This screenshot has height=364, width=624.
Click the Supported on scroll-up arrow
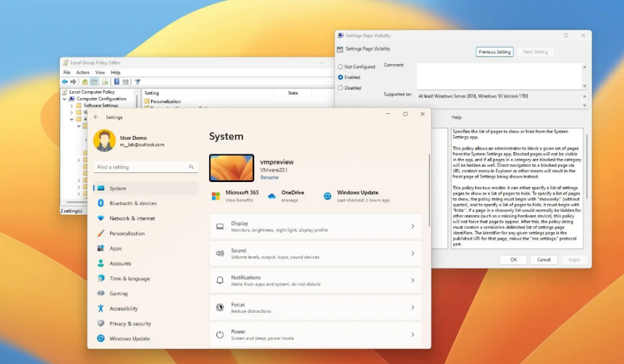tap(584, 96)
